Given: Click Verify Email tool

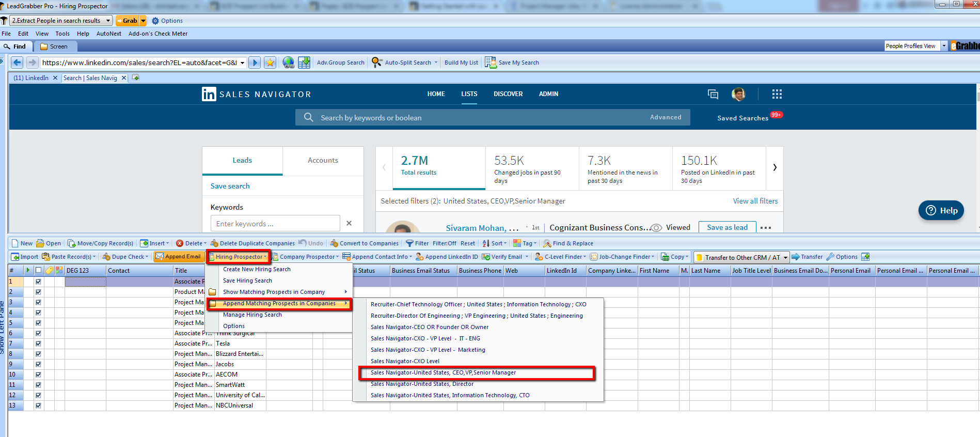Looking at the screenshot, I should point(502,257).
